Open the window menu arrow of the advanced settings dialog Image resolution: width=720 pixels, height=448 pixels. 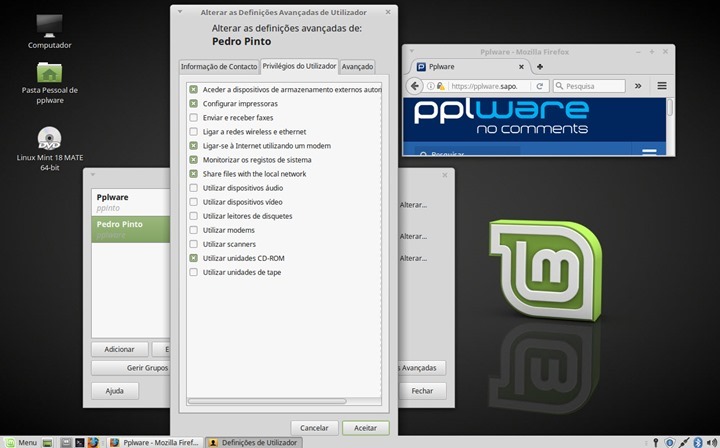pos(180,12)
